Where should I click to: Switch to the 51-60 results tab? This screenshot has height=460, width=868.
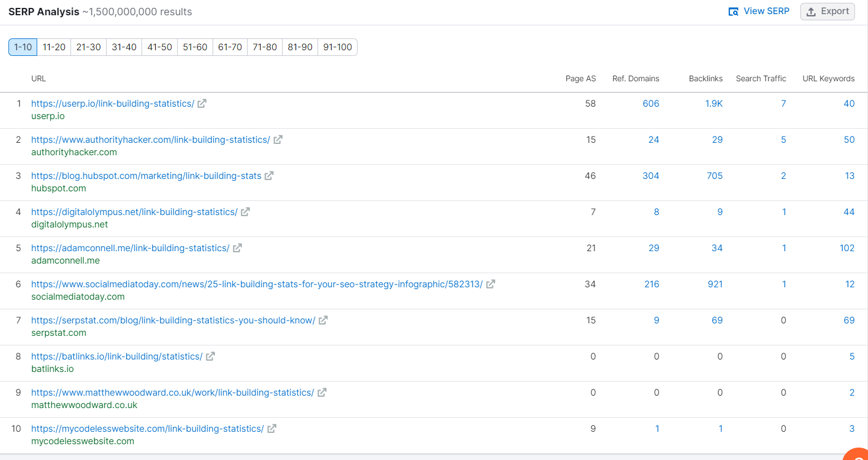(195, 47)
